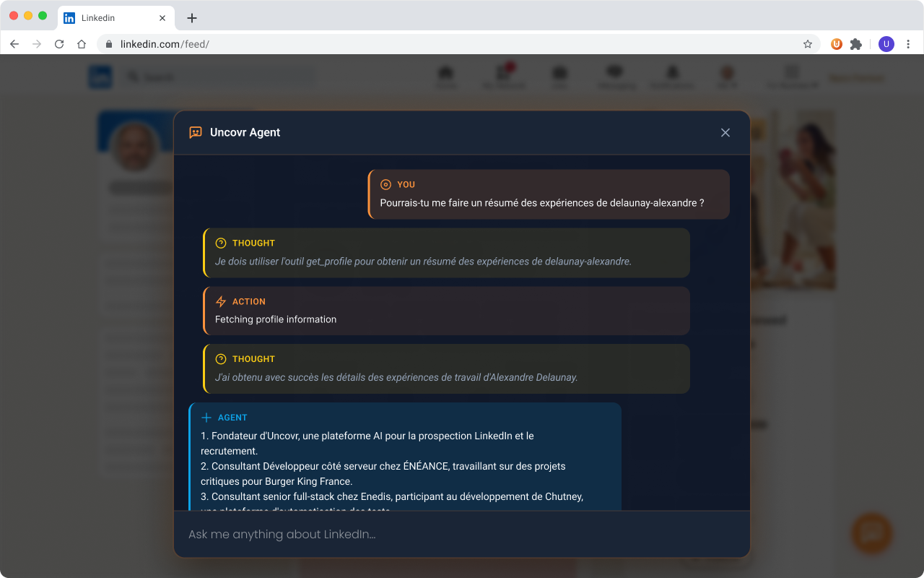Open a new browser tab
Screen dimensions: 924x578
click(191, 18)
